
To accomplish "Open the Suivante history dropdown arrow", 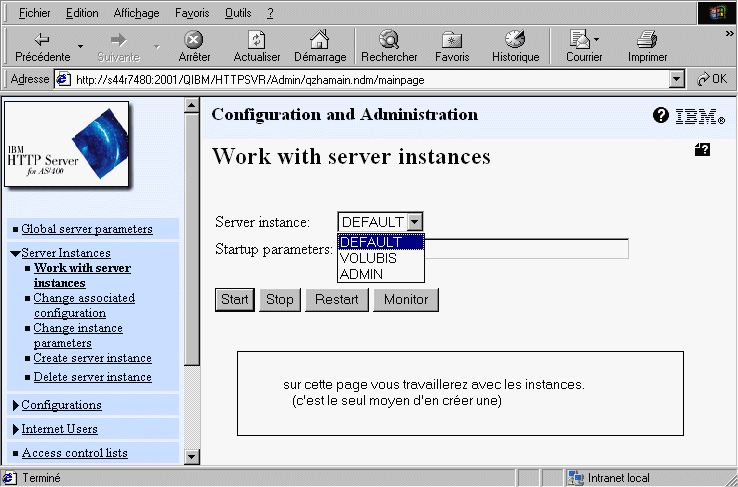I will pos(157,46).
